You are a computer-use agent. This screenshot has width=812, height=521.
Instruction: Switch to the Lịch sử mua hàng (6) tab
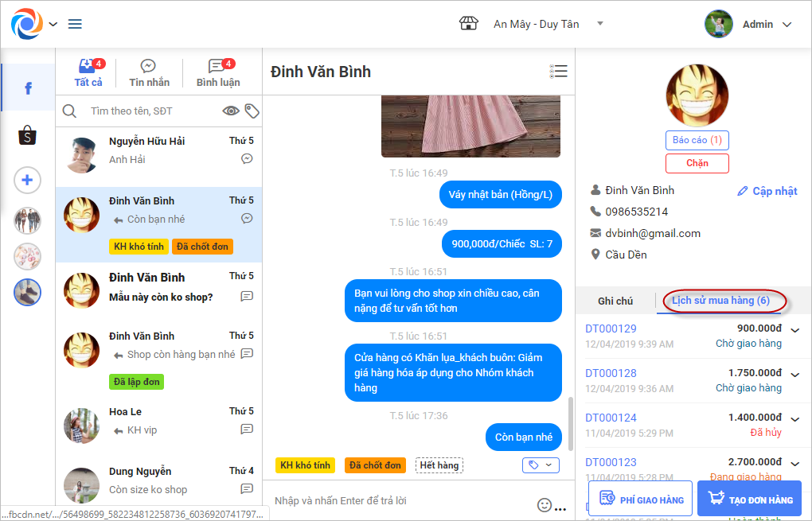pos(720,301)
